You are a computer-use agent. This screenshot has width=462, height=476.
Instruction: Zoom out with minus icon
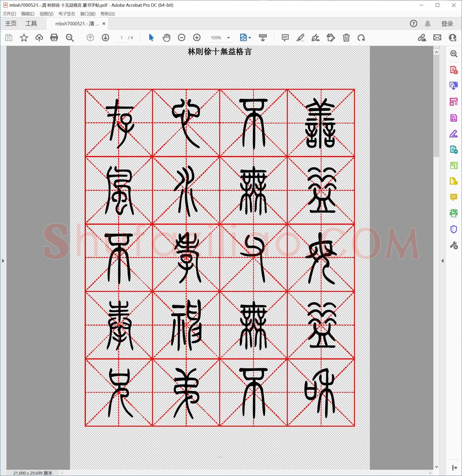(181, 38)
